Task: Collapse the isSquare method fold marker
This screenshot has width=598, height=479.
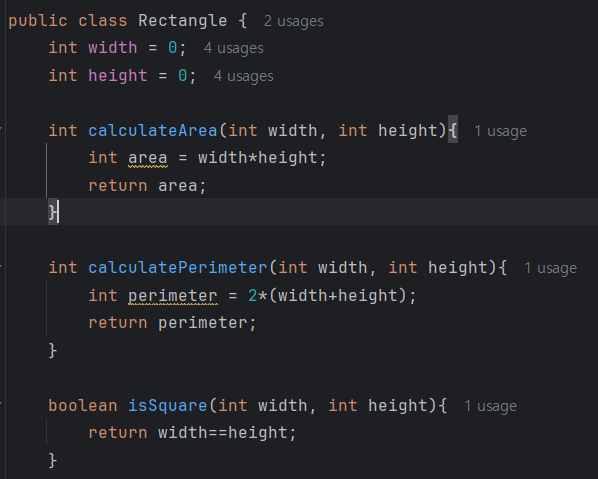Action: [x=1, y=403]
